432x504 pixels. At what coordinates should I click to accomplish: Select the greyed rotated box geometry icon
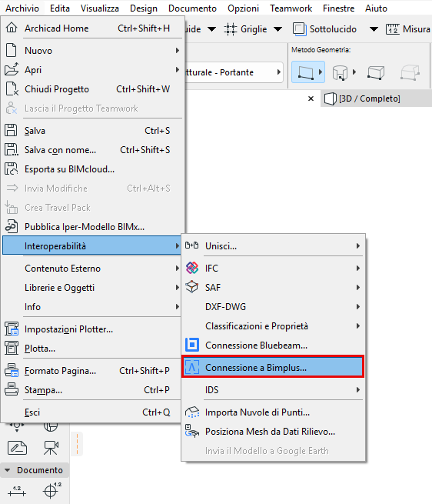[x=410, y=72]
